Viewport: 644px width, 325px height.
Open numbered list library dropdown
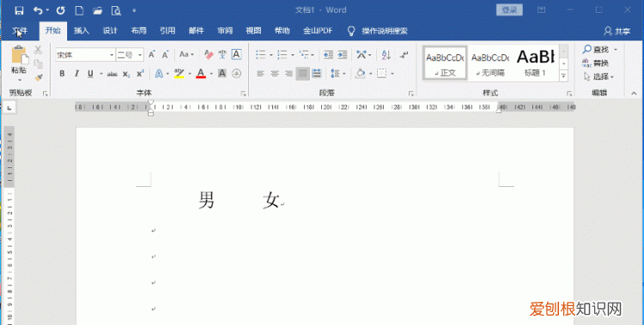(x=293, y=55)
